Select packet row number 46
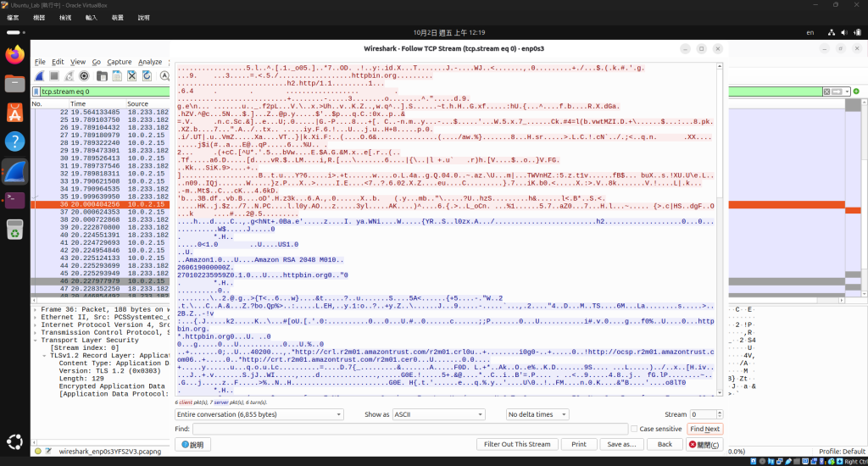868x466 pixels. pos(100,281)
